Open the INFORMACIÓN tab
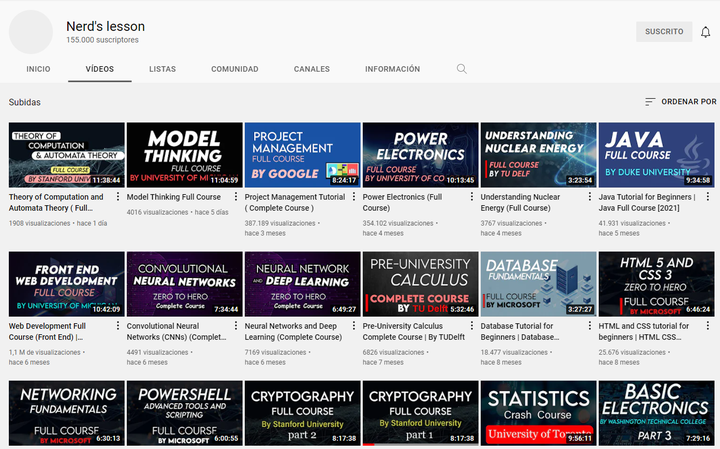This screenshot has height=449, width=720. point(393,69)
